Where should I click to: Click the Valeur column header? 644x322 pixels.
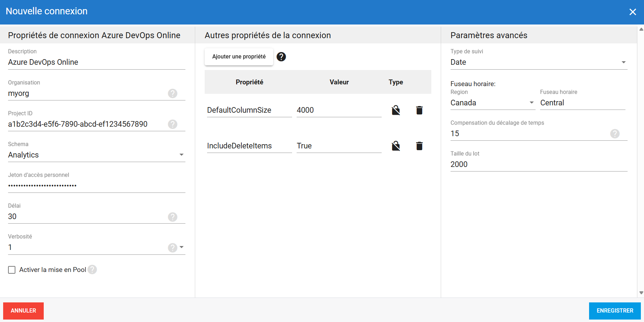[339, 82]
